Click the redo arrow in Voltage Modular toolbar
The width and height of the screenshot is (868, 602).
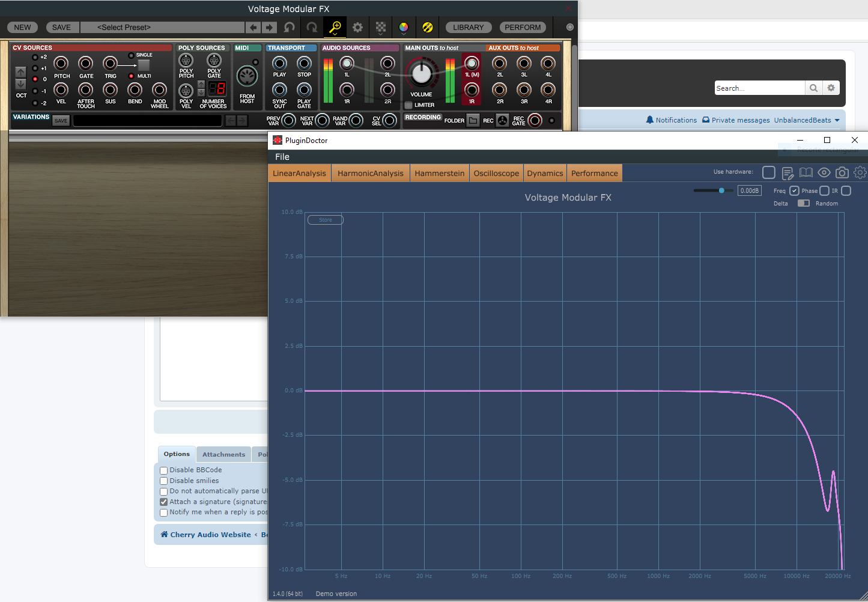click(312, 27)
